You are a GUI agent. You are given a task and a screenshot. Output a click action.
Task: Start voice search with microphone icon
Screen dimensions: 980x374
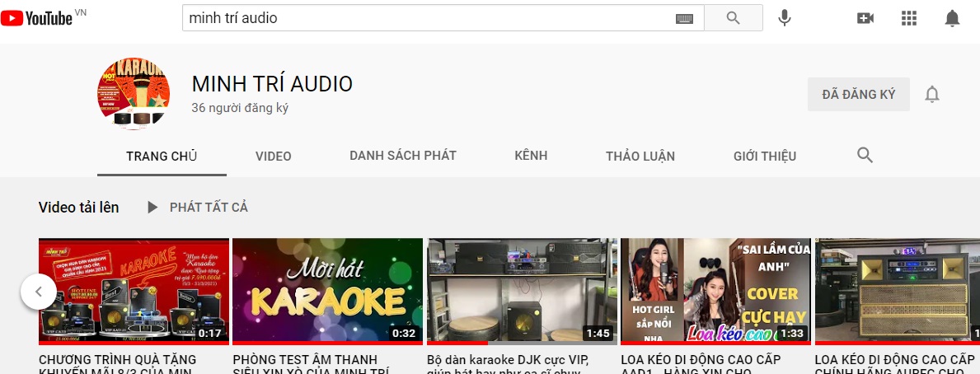[785, 18]
